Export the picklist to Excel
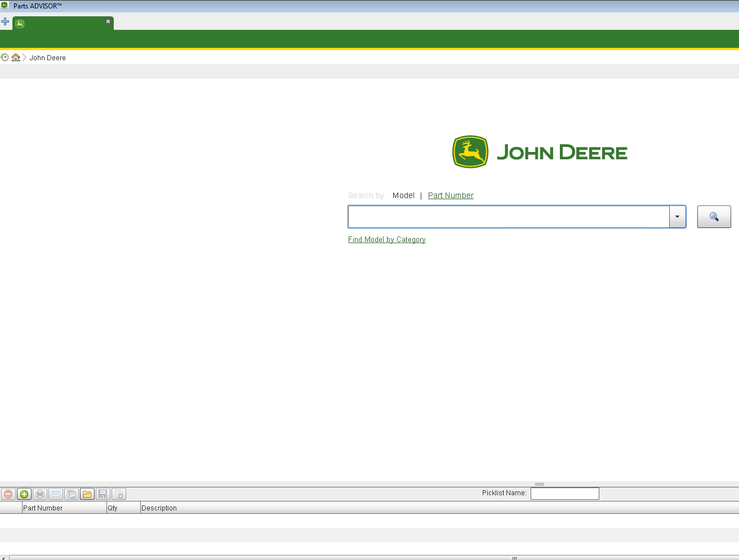Image resolution: width=739 pixels, height=560 pixels. [119, 494]
